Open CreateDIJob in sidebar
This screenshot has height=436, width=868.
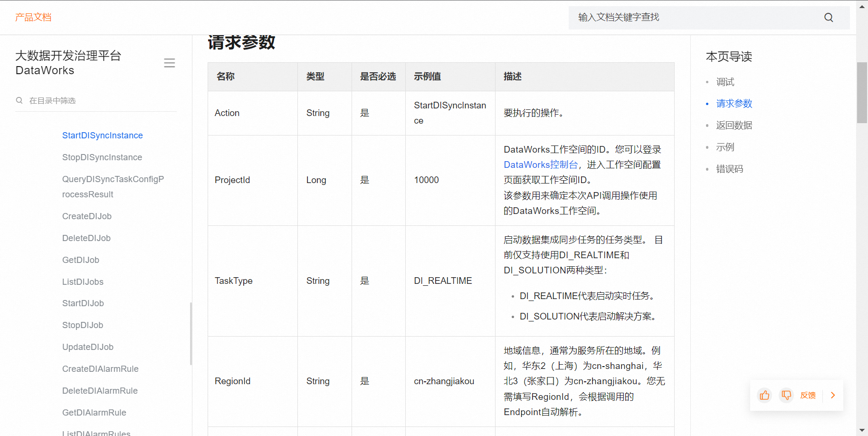87,216
